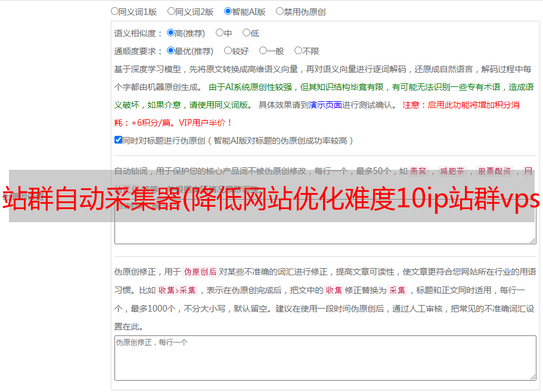
Task: Click the 收集>采集 example tag
Action: point(177,290)
